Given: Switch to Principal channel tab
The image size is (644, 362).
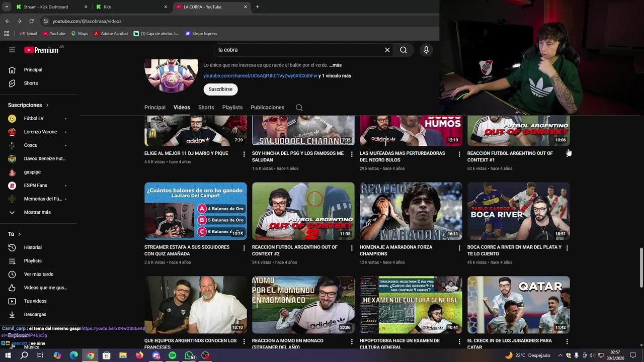Looking at the screenshot, I should click(155, 108).
